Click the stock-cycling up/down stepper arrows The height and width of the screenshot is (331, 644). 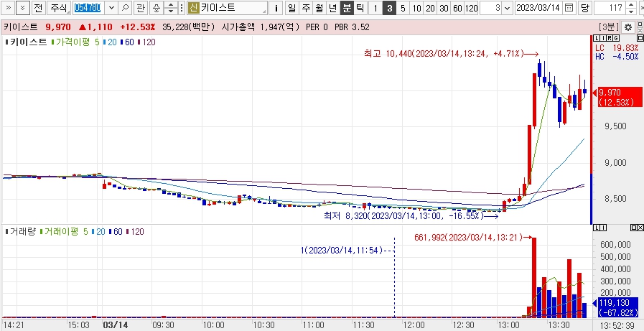point(172,7)
